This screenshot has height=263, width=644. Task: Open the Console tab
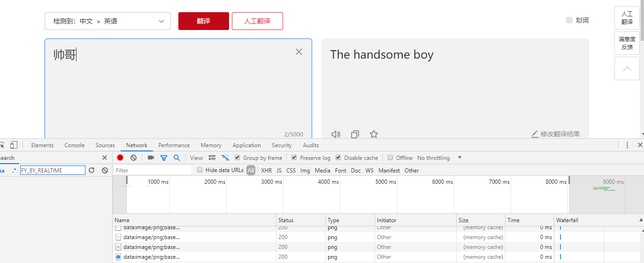coord(75,145)
